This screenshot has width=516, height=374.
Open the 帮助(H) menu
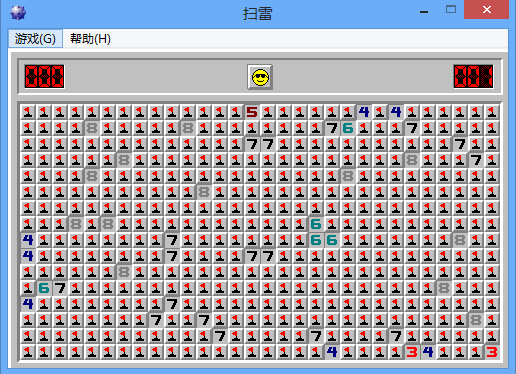coord(90,39)
